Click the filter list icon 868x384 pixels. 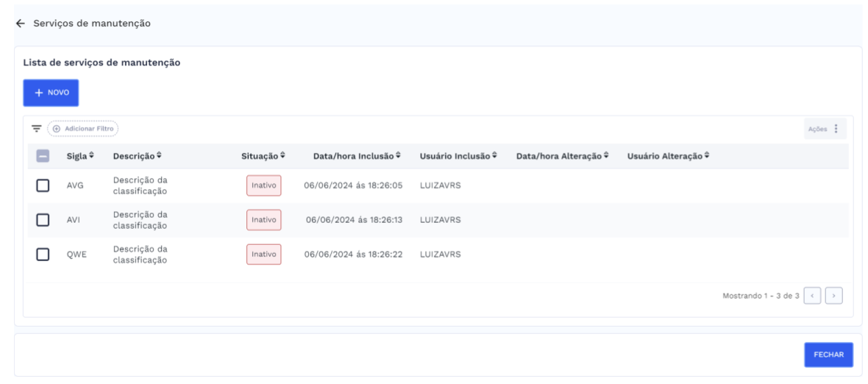click(36, 129)
